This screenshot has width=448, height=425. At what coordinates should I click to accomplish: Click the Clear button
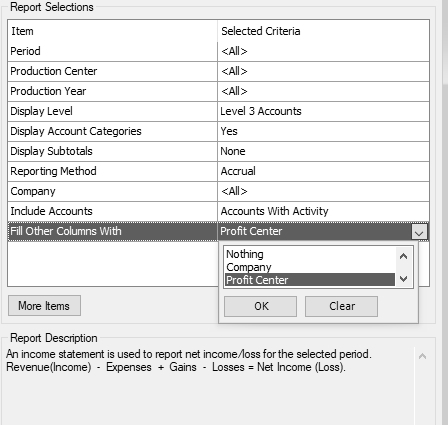341,306
